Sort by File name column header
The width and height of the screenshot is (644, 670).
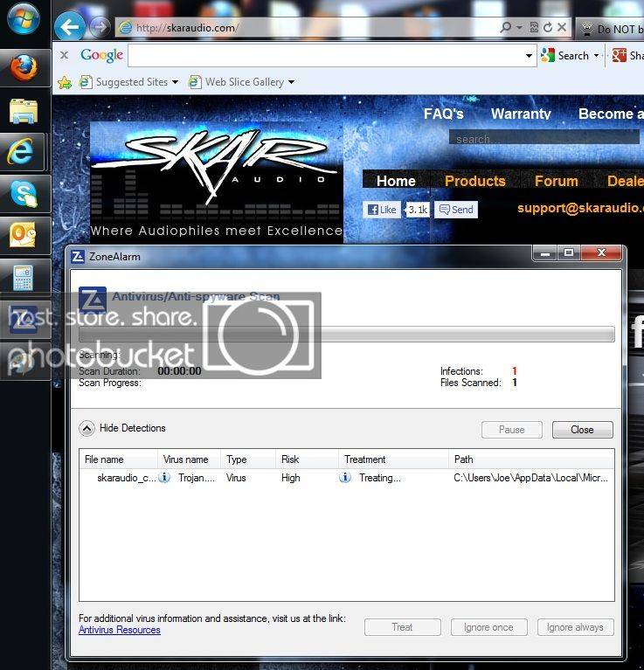coord(118,459)
